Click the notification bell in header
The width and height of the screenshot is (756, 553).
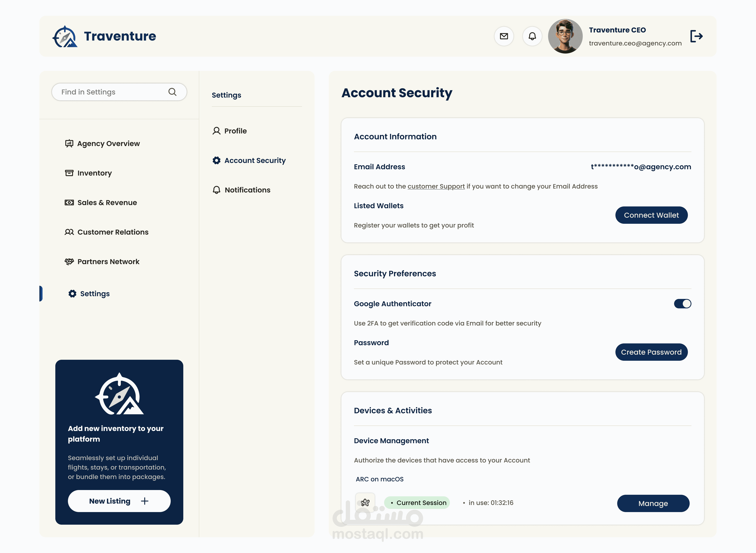[x=532, y=36]
